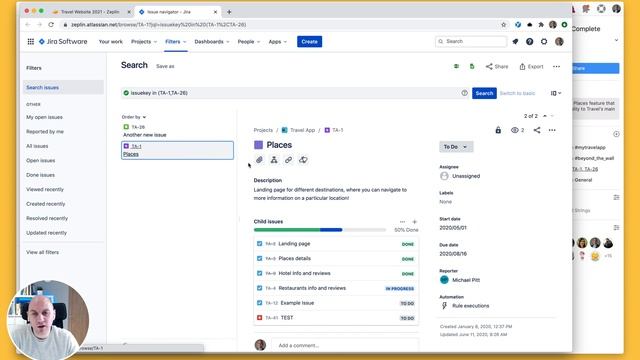Click the Zeplin app icon under Places
Viewport: 640px width, 360px height.
pos(303,160)
